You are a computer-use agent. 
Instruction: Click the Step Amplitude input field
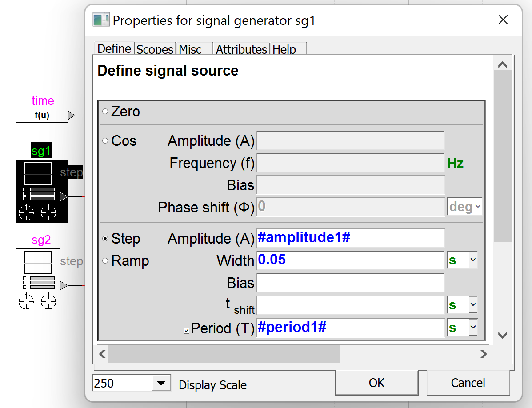350,238
